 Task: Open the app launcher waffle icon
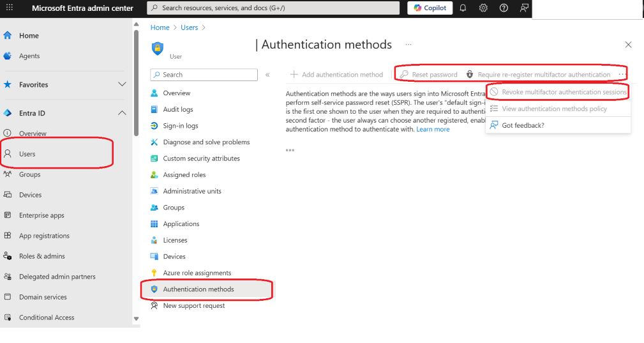pos(10,8)
